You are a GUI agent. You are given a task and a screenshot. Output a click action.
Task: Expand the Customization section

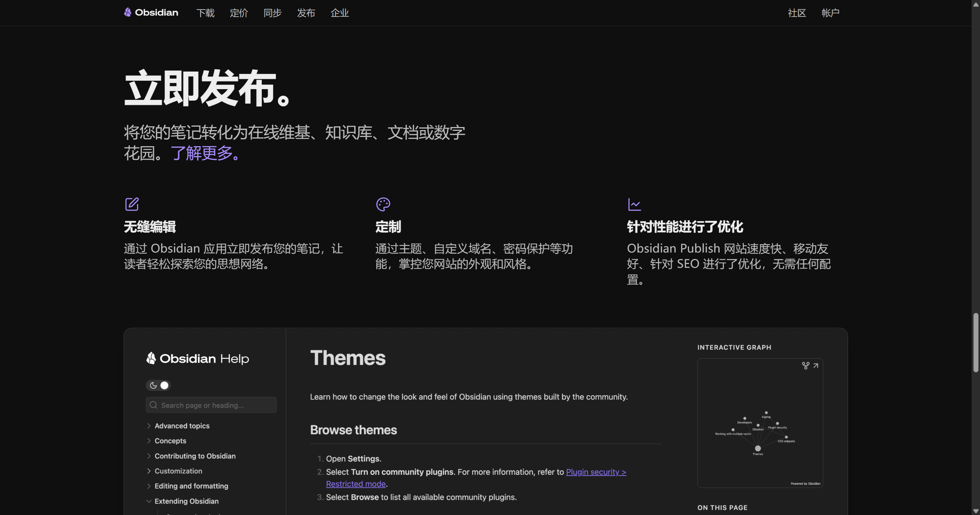coord(174,471)
